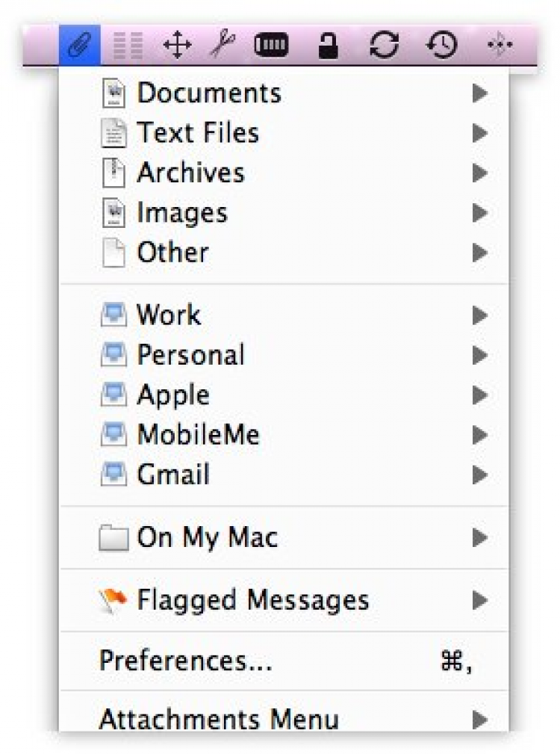Image resolution: width=560 pixels, height=754 pixels.
Task: Click the circular sync arrows icon
Action: coord(384,46)
